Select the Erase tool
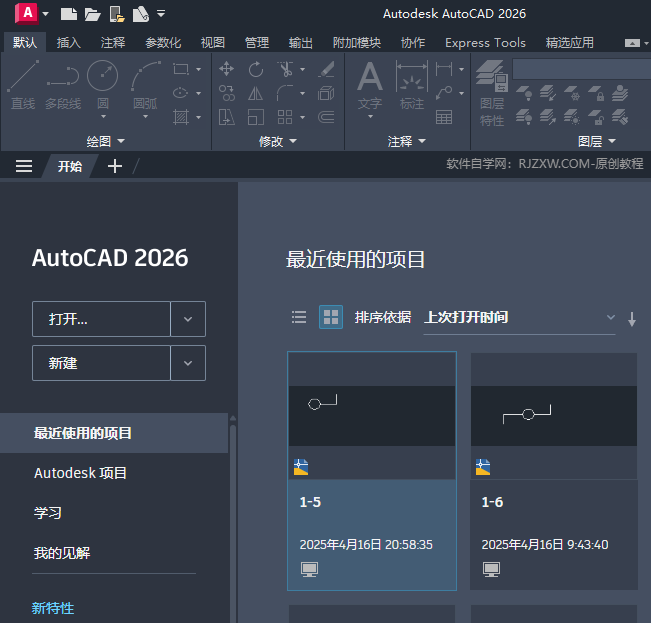Viewport: 651px width, 623px height. (326, 69)
